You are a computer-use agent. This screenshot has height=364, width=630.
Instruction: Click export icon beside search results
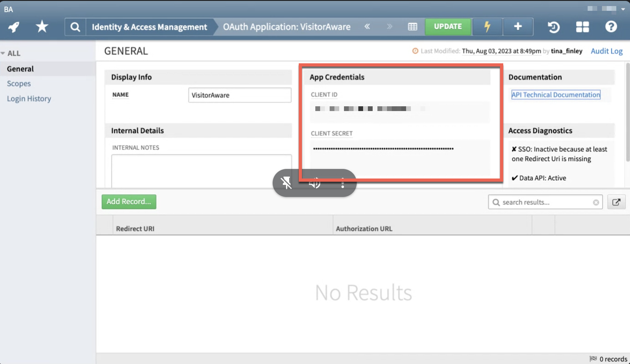click(616, 202)
